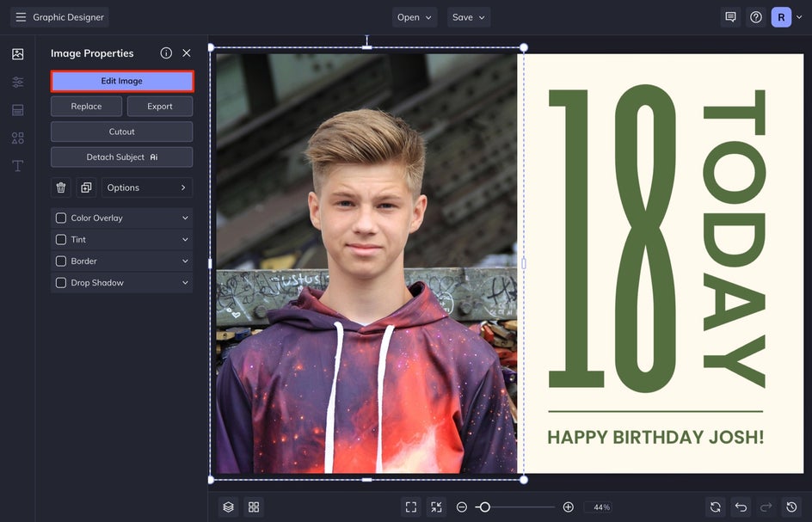Open the Text tool sidebar tab
Viewport: 812px width, 522px height.
point(17,166)
